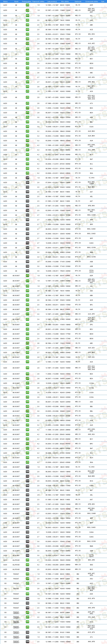The width and height of the screenshot is (107, 644).
Task: Click ON diesel icon in Allroad 2.5 row
Action: point(28,570)
